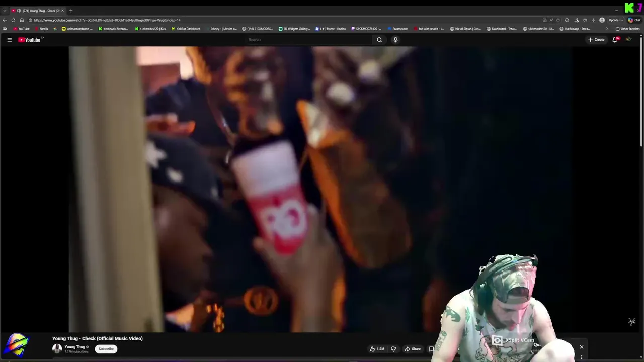Click the browser Update menu button
The height and width of the screenshot is (362, 644).
[615, 20]
